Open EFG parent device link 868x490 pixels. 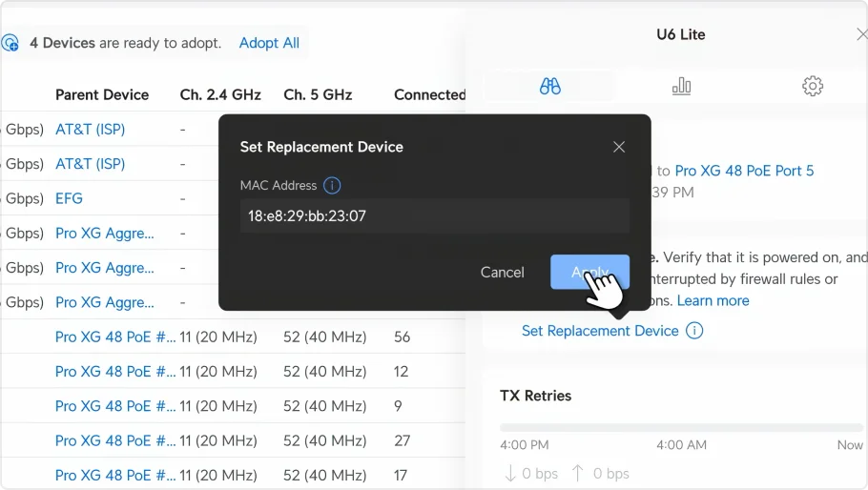tap(69, 198)
